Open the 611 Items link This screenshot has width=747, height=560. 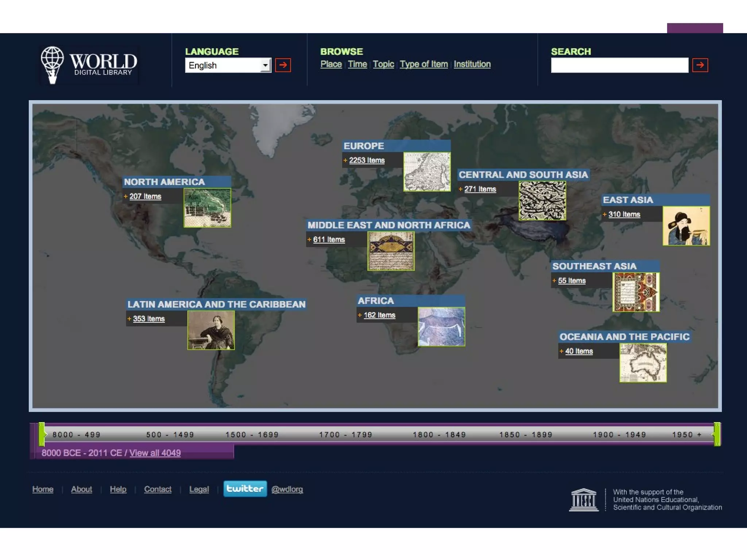pos(329,240)
